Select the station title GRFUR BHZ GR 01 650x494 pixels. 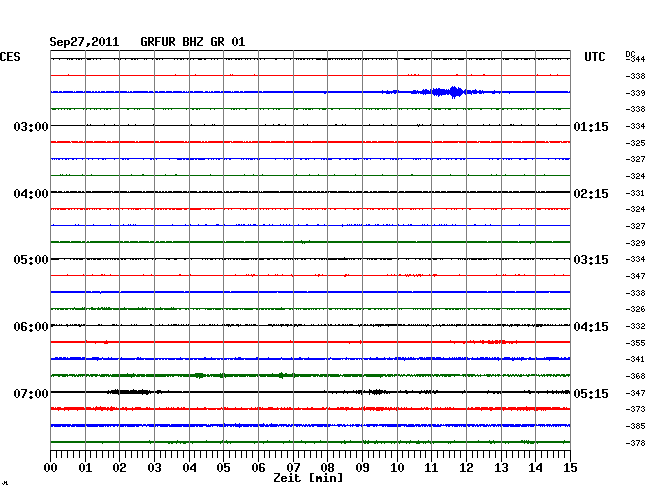(x=193, y=42)
